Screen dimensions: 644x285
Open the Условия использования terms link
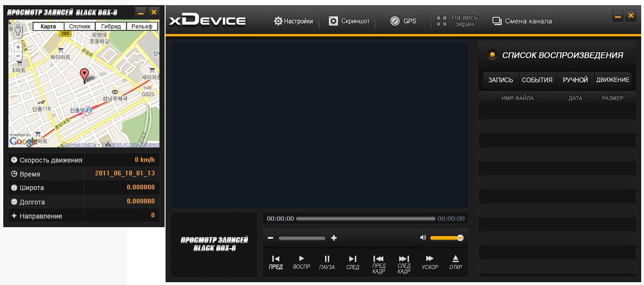point(131,145)
